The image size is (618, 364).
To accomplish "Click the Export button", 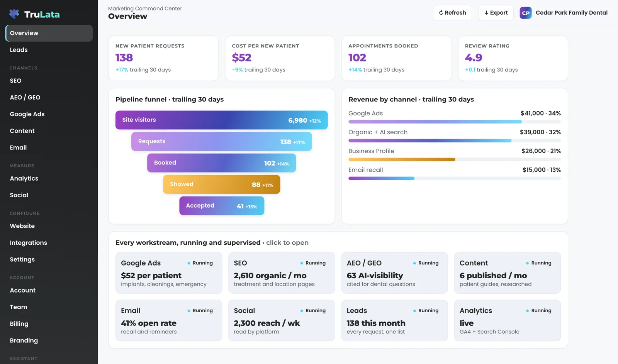I will pos(496,13).
